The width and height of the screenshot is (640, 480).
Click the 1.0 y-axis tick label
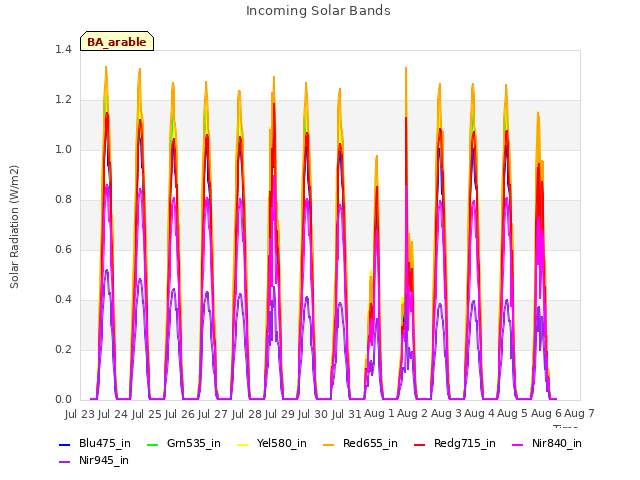pos(63,149)
